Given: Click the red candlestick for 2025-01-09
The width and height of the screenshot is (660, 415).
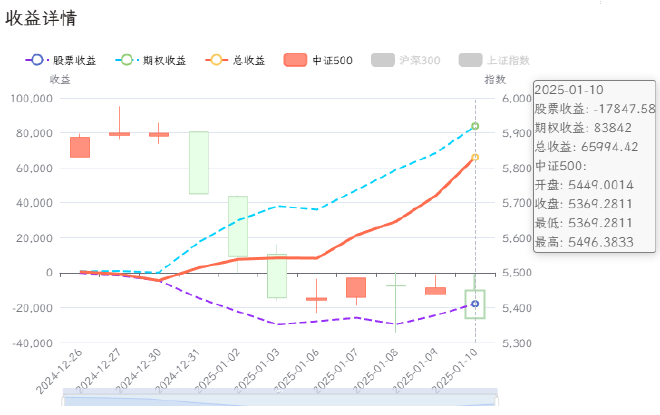Looking at the screenshot, I should coord(435,291).
